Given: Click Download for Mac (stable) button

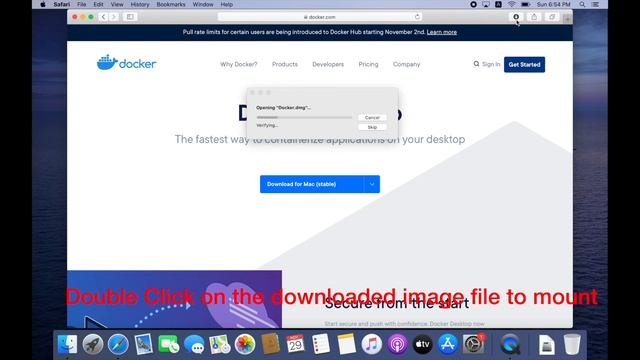Looking at the screenshot, I should (x=311, y=184).
